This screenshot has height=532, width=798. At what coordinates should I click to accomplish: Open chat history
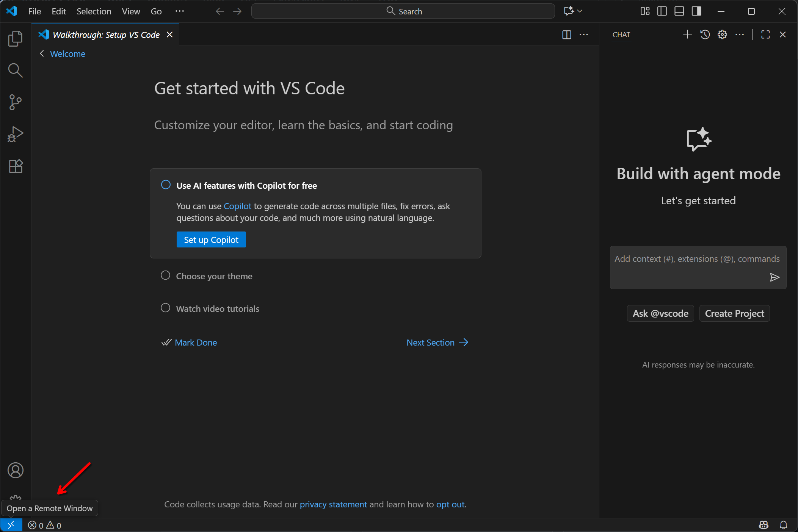tap(704, 34)
